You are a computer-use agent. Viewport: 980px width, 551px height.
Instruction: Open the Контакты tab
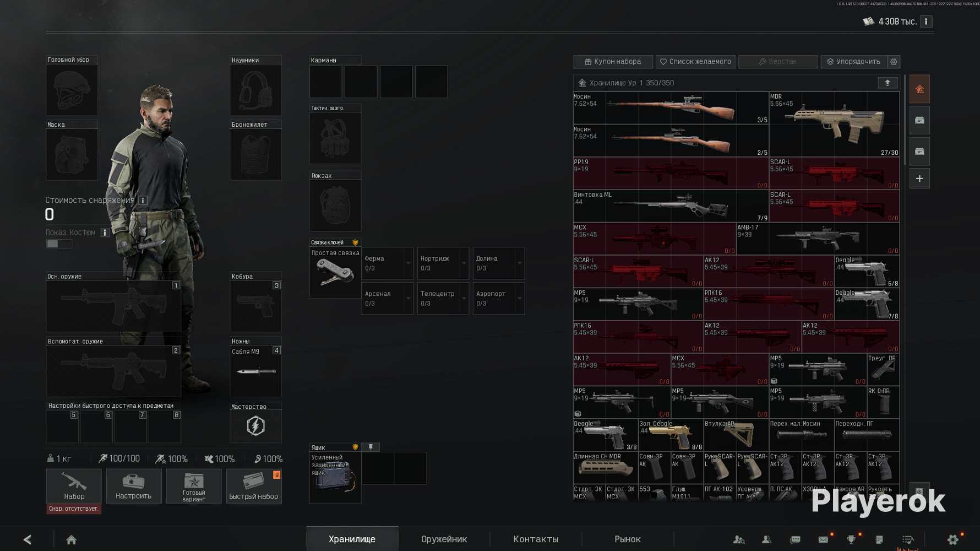[x=536, y=539]
